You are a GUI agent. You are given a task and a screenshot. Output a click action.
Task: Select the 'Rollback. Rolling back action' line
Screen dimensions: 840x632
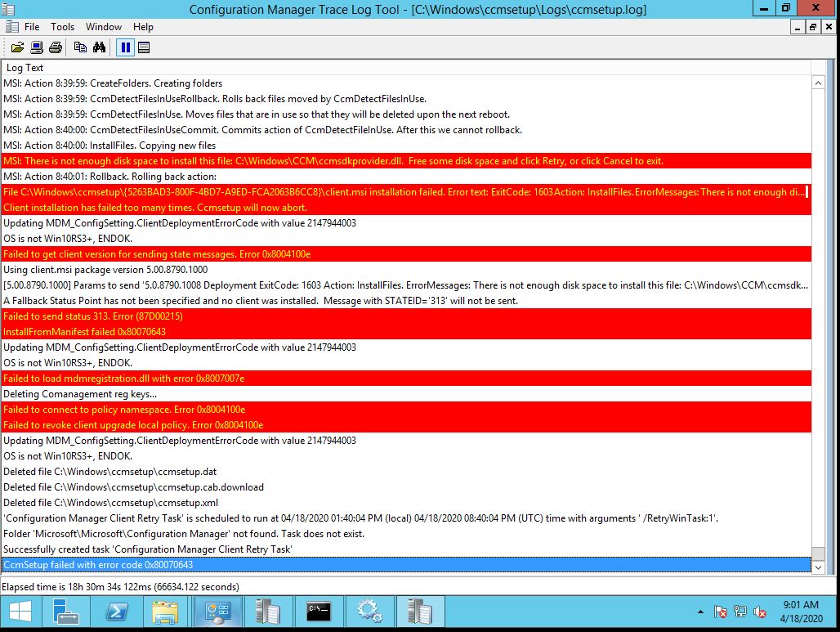tap(406, 177)
